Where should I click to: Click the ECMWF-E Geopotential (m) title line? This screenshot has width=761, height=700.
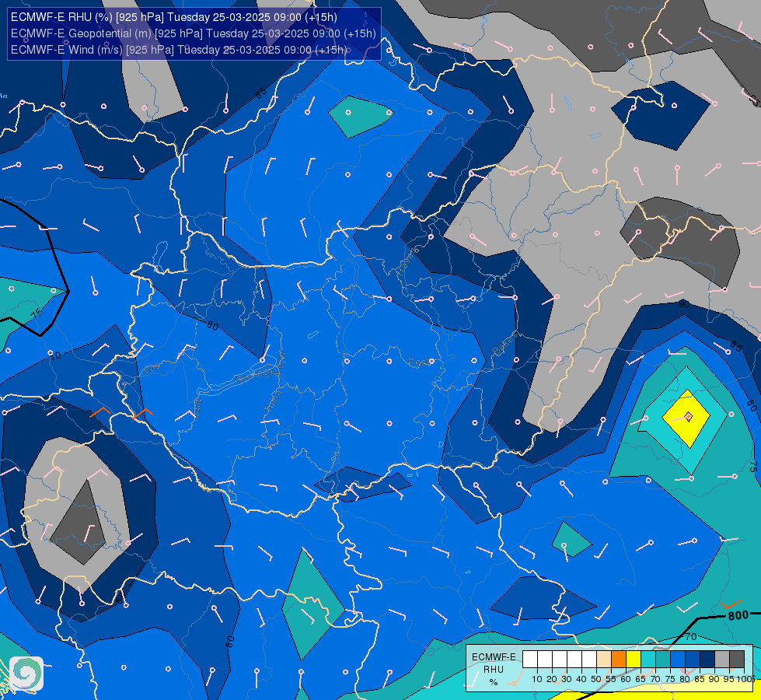193,33
